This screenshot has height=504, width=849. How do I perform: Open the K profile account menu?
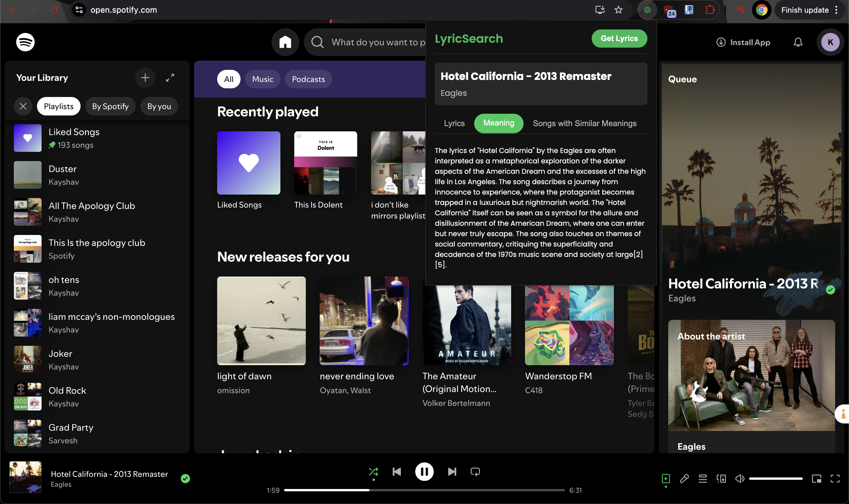coord(830,42)
